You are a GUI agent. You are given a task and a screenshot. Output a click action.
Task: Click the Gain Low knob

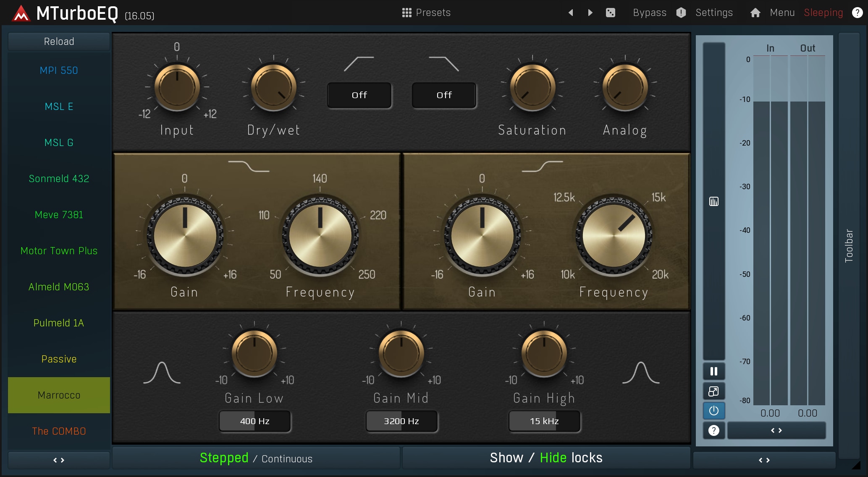254,353
